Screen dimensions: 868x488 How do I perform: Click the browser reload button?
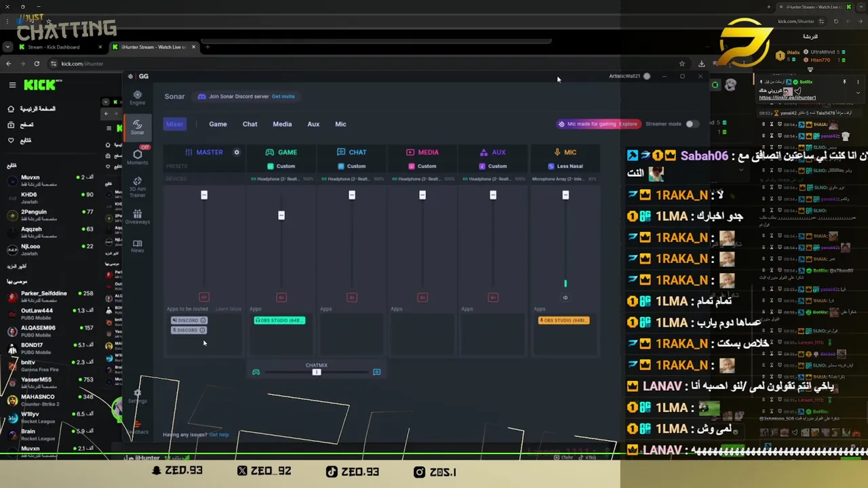[x=37, y=64]
